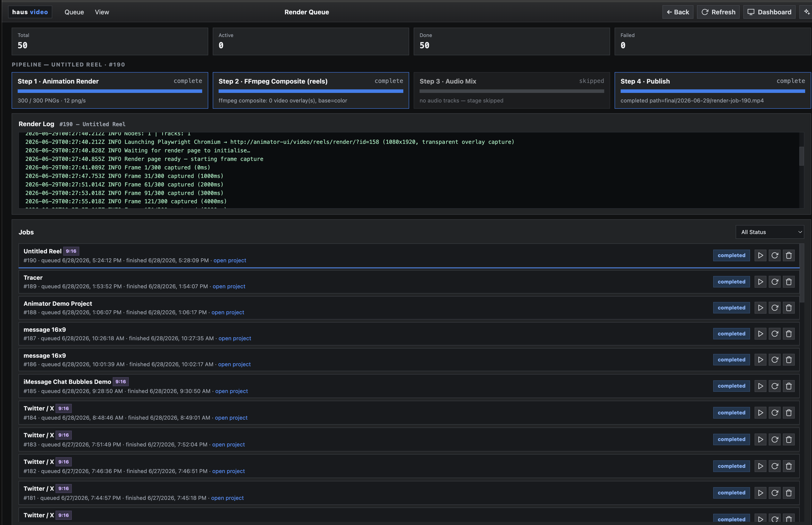Re-run the Animator Demo Project job
812x525 pixels.
click(x=775, y=308)
